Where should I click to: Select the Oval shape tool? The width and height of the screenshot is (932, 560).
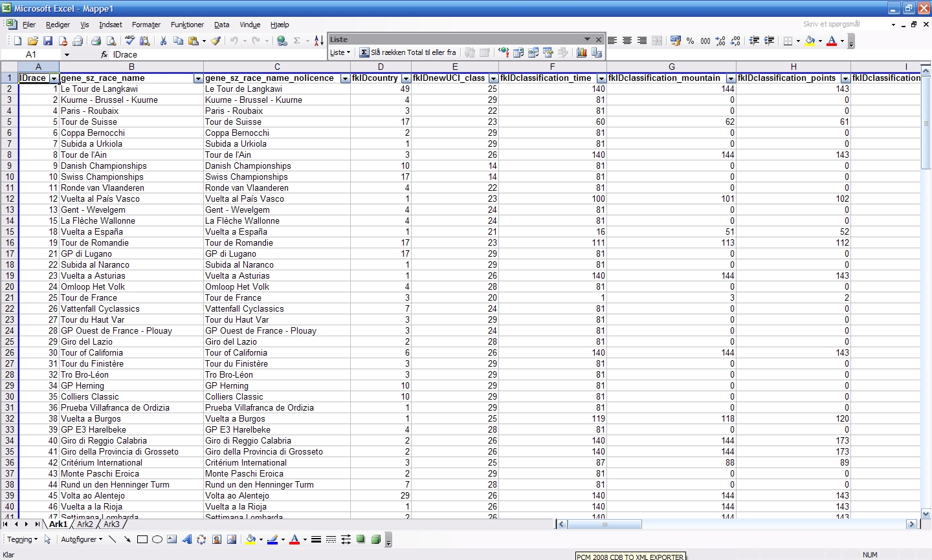tap(157, 539)
